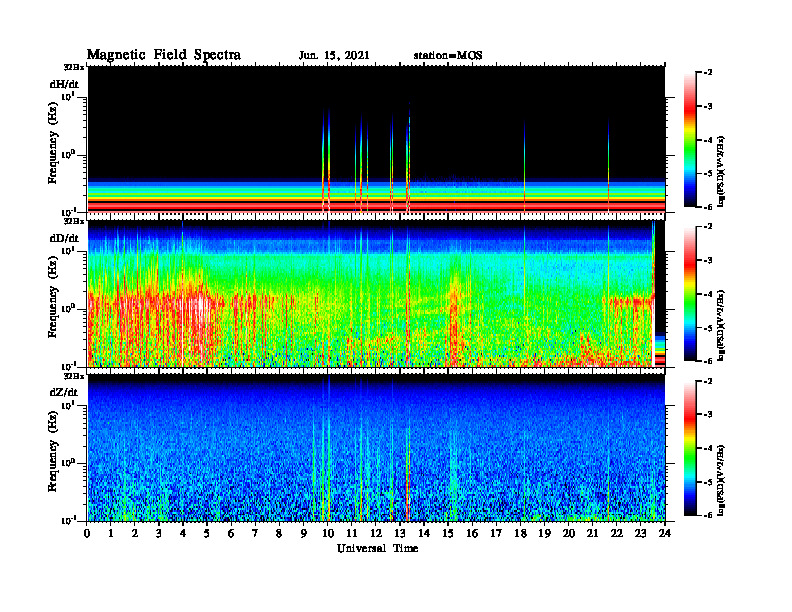Click hour tick label 17 on time axis

[x=496, y=533]
